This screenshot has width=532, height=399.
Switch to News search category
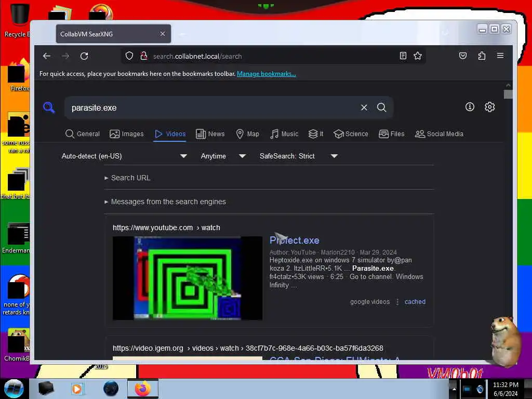[x=210, y=134]
